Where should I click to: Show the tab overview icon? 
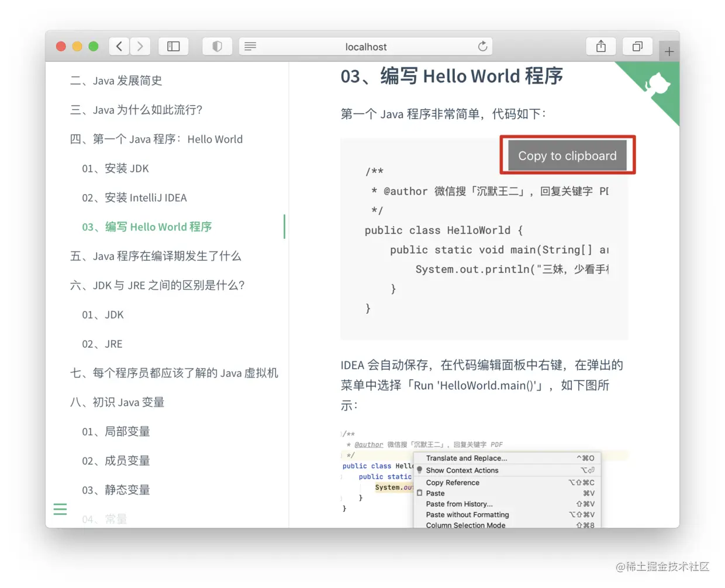[x=637, y=46]
